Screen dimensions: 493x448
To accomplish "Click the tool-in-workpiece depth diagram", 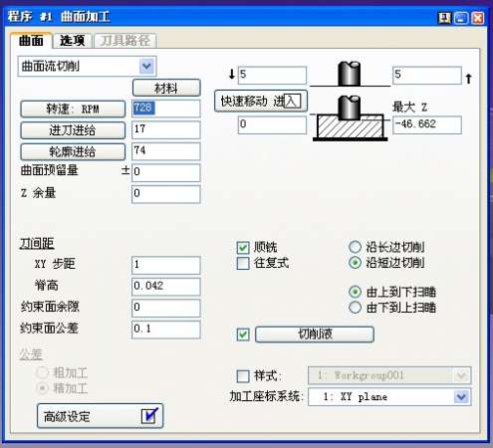I will 350,118.
